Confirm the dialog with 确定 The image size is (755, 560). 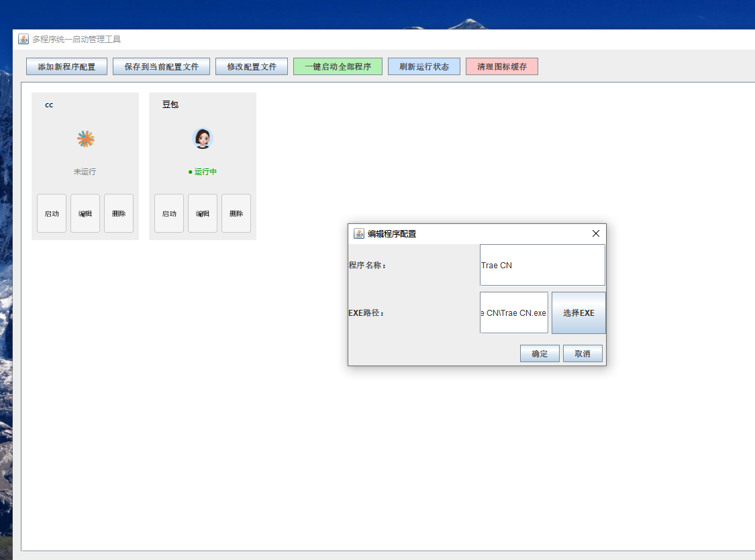click(x=540, y=353)
